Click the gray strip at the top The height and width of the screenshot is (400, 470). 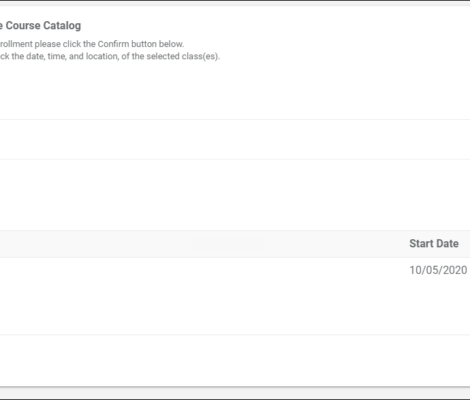point(235,3)
